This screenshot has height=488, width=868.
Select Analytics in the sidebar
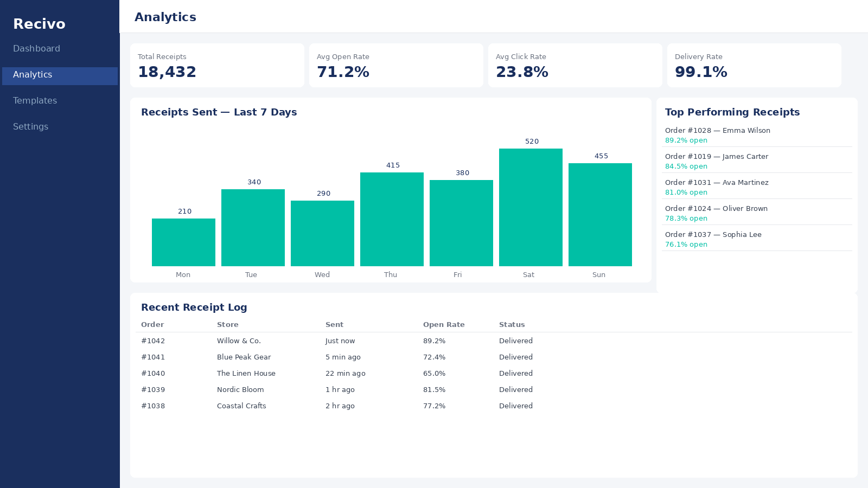coord(60,76)
